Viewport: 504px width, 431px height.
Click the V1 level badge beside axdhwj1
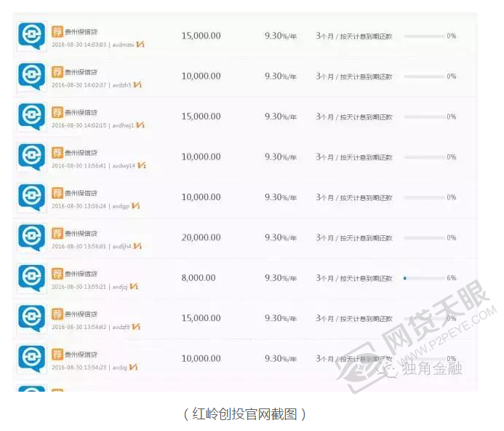[x=140, y=125]
